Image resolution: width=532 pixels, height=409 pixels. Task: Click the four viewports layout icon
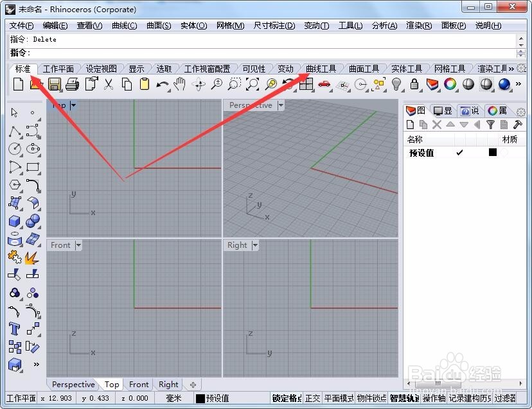306,84
